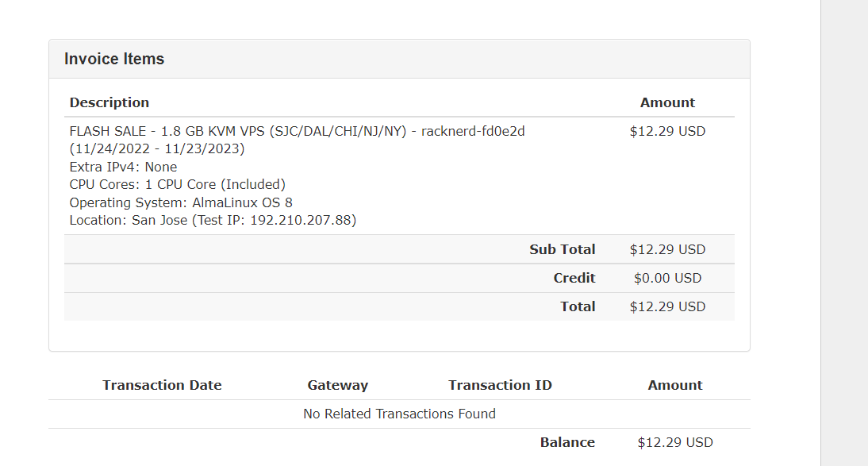Click the CPU Cores line item text

click(177, 184)
